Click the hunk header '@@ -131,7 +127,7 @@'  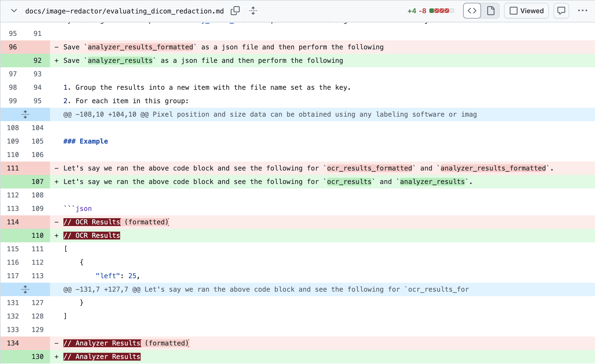(x=102, y=289)
